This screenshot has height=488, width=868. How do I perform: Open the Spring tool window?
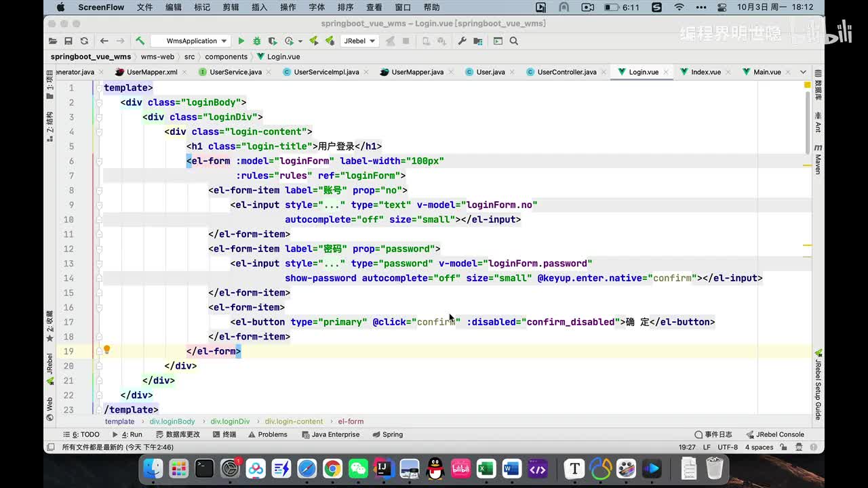tap(387, 434)
